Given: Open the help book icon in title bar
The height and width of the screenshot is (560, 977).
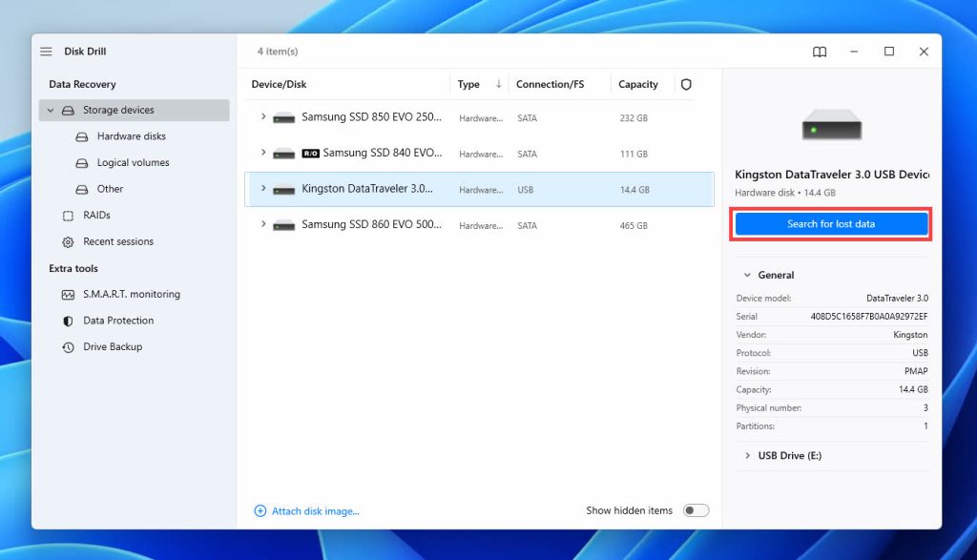Looking at the screenshot, I should [x=820, y=52].
